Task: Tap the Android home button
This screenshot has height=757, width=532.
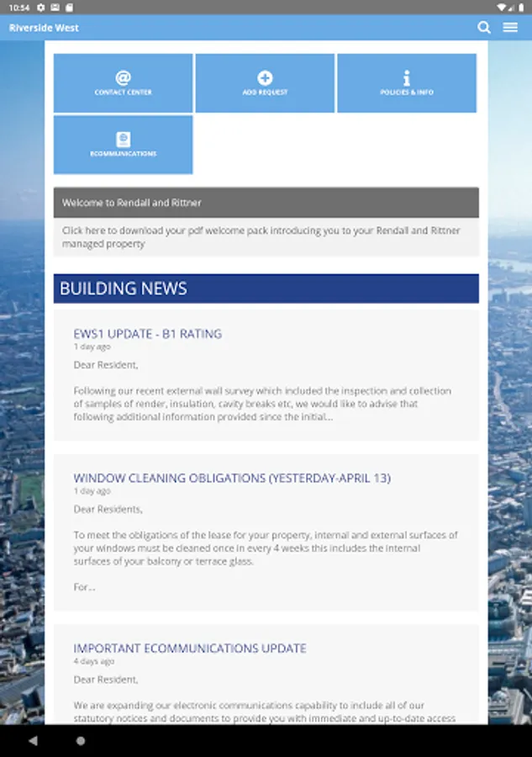Action: pyautogui.click(x=81, y=740)
